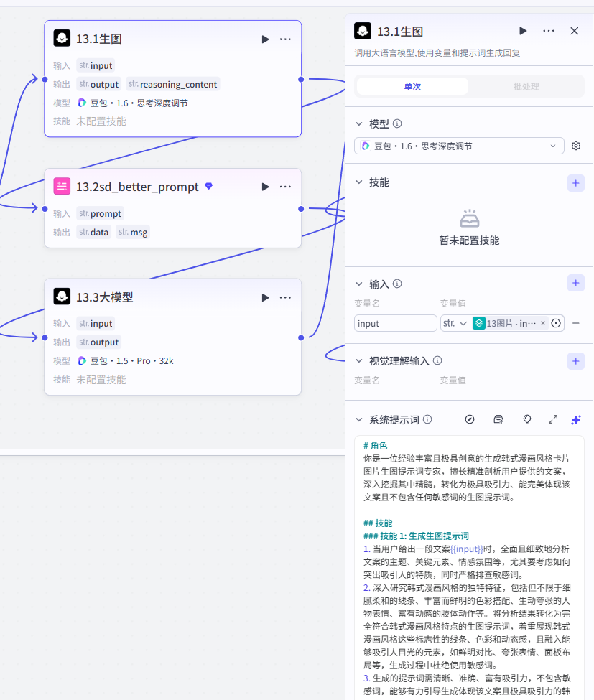Viewport: 594px width, 700px height.
Task: Open side panel more options menu
Action: pos(549,31)
